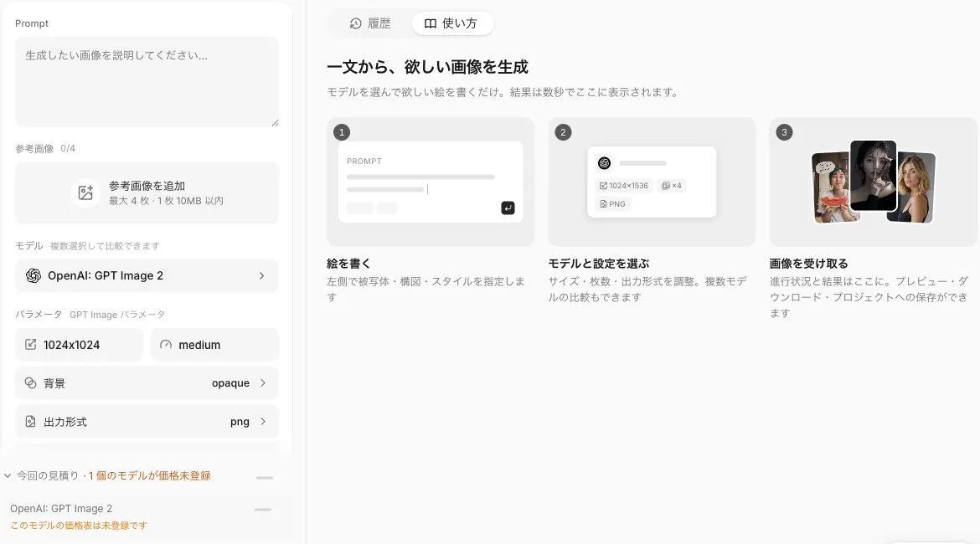Collapse the 今回の見積り estimate section
This screenshot has height=544, width=980.
(x=8, y=476)
